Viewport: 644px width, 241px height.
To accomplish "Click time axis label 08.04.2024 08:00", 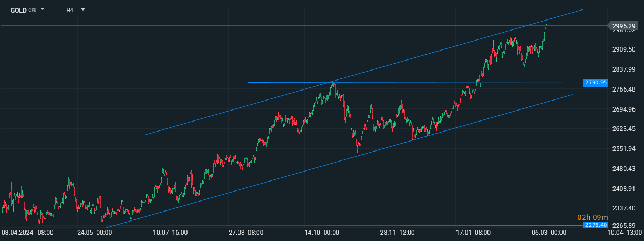I will [27, 232].
